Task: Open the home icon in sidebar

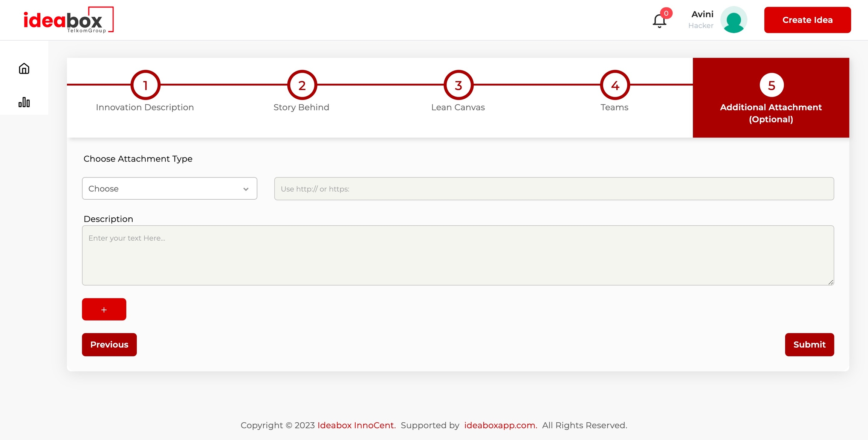Action: (24, 69)
